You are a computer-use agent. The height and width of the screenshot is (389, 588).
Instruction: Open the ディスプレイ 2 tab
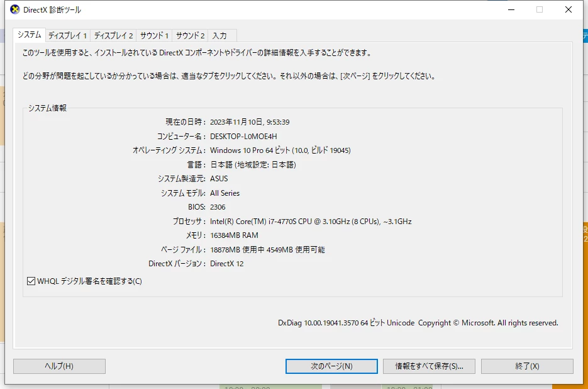tap(113, 36)
